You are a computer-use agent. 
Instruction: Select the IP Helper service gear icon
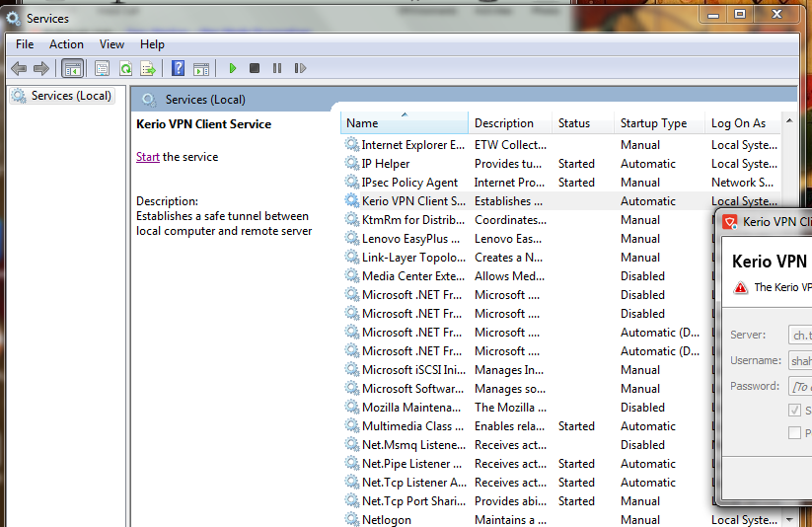coord(352,163)
